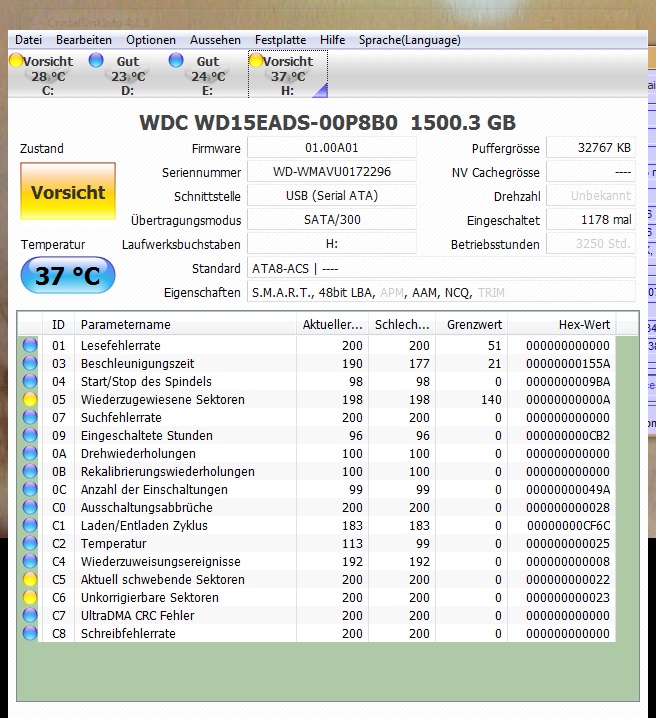This screenshot has width=656, height=718.
Task: Open the Festplatte menu
Action: (280, 40)
